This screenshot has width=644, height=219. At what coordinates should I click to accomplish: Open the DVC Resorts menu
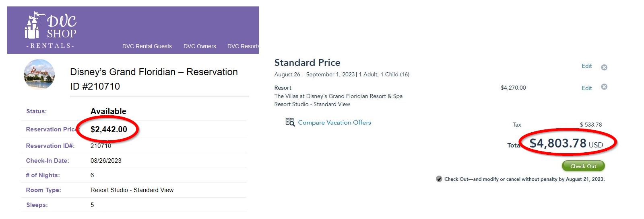pyautogui.click(x=243, y=46)
